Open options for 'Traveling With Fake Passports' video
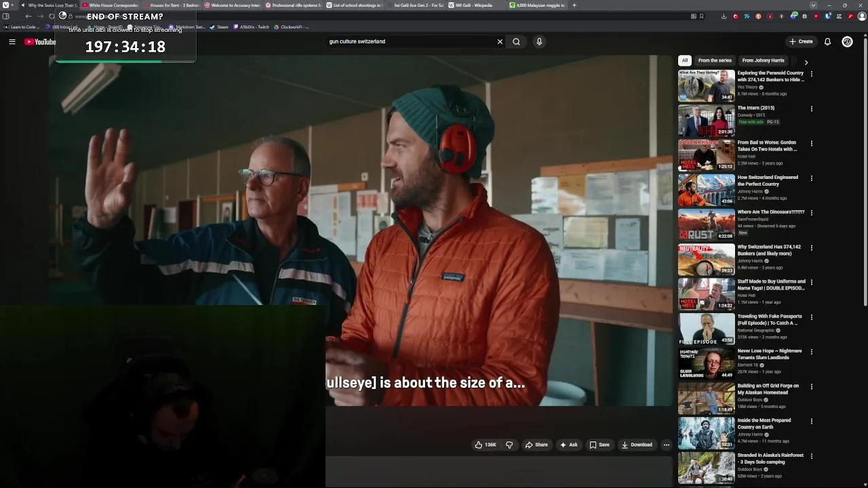 pyautogui.click(x=811, y=317)
